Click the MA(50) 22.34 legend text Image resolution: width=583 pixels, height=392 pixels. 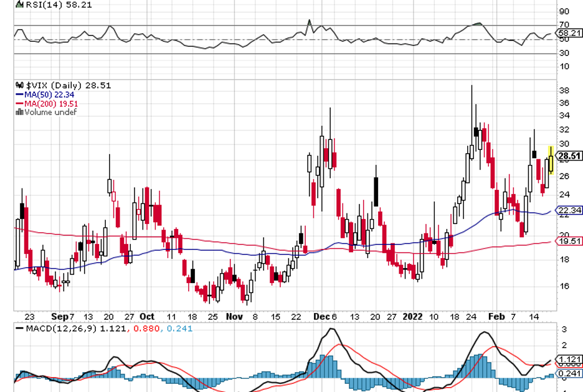(49, 95)
